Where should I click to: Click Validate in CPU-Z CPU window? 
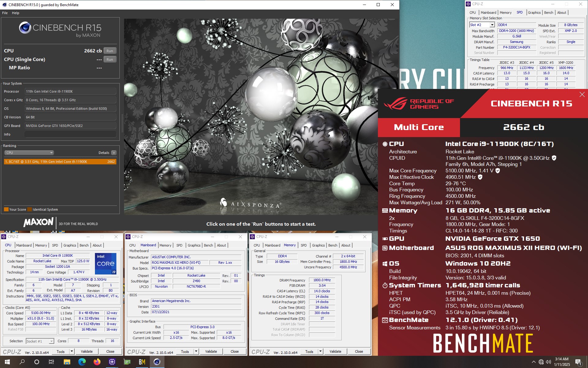(87, 351)
